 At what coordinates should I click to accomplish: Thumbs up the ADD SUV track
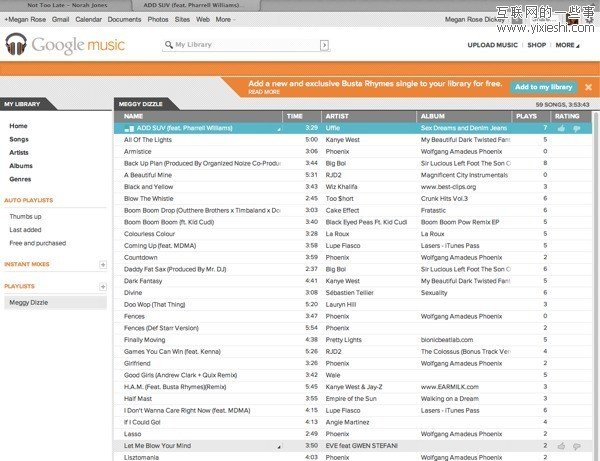coord(561,128)
